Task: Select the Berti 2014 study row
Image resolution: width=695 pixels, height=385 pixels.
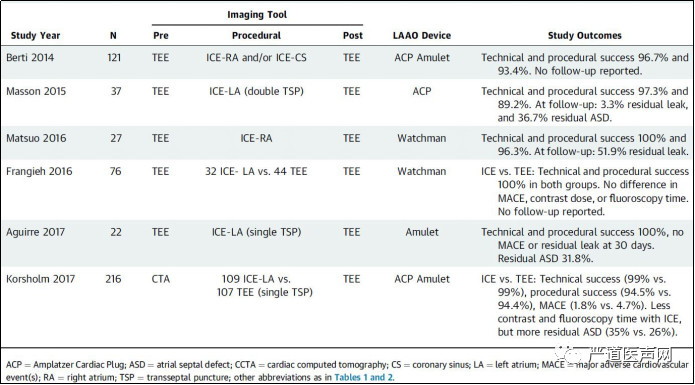Action: (x=348, y=63)
